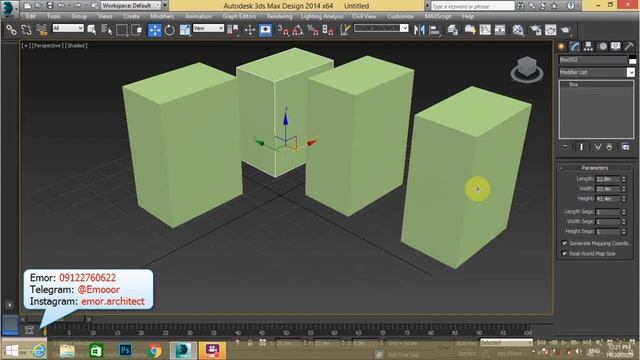The height and width of the screenshot is (360, 640).
Task: Open the Select by Name tool
Action: point(107,30)
